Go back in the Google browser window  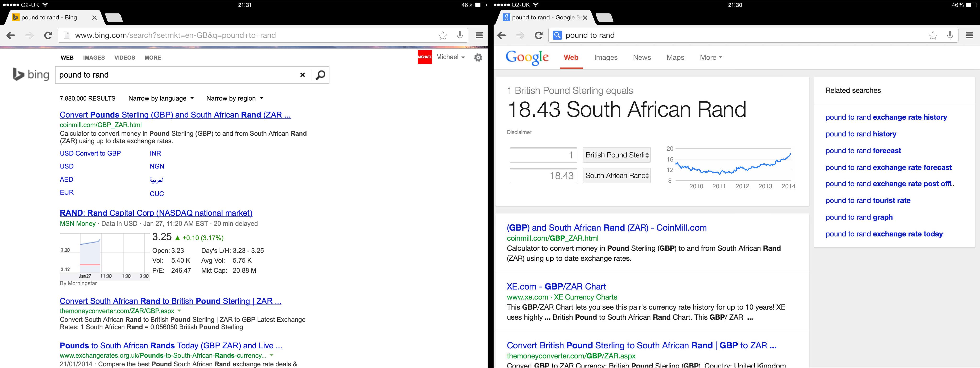coord(501,35)
